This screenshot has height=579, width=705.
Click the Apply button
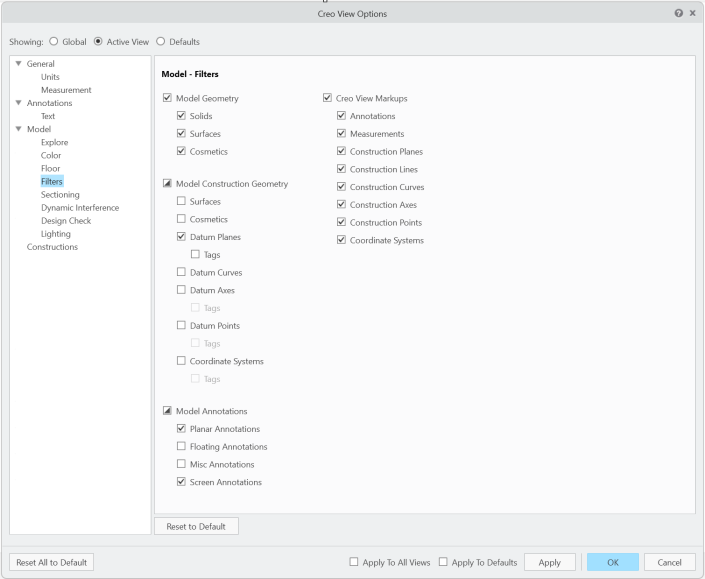pos(549,562)
